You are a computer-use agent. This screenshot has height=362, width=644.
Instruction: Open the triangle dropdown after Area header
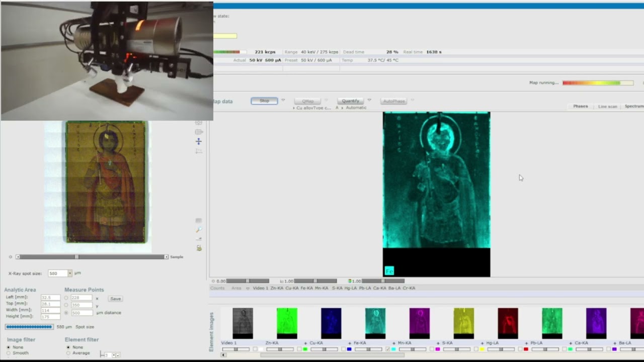click(x=248, y=288)
